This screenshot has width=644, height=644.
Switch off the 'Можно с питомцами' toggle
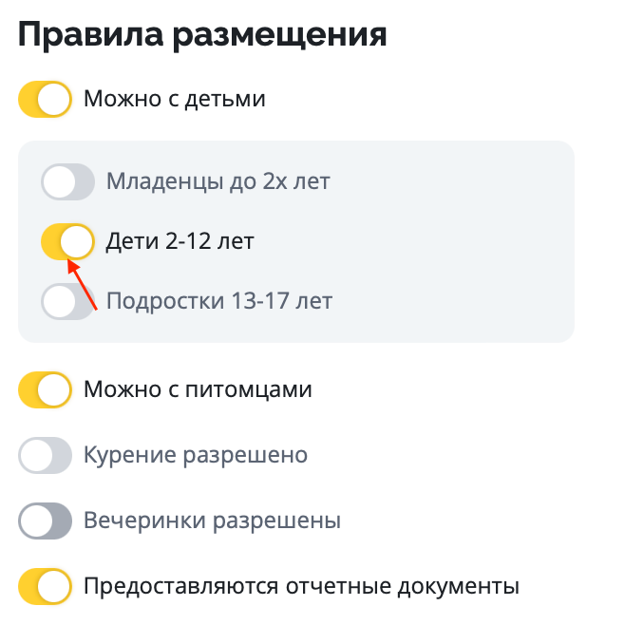[46, 390]
